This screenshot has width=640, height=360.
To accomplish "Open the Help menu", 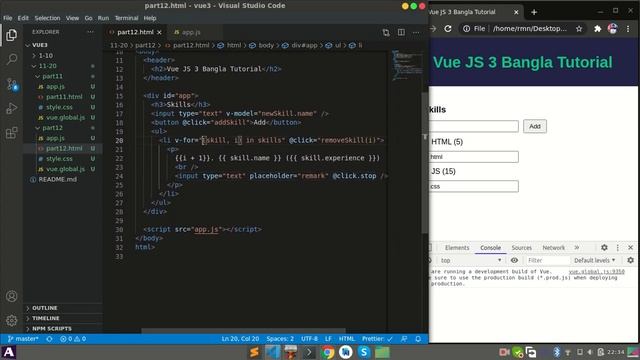I will tap(150, 18).
